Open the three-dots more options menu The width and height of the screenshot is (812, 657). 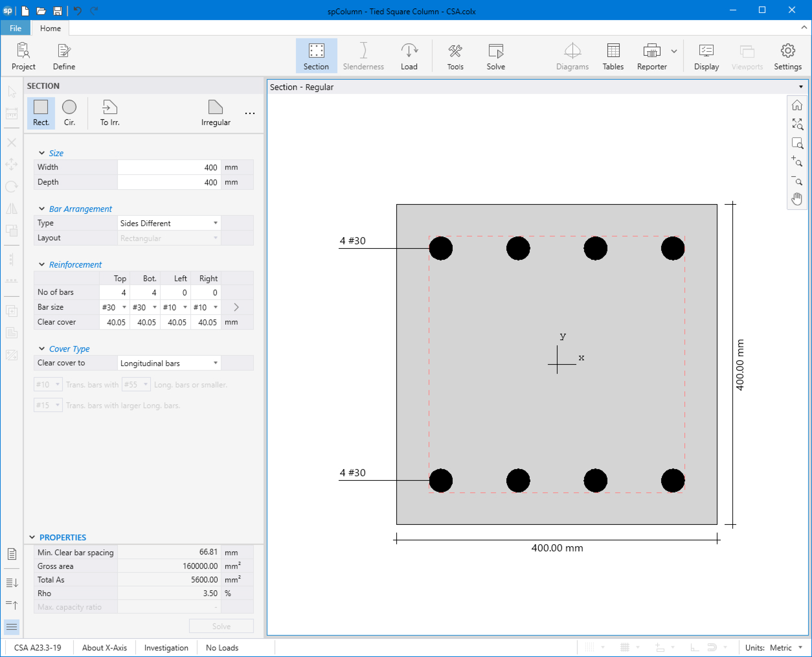[x=250, y=113]
